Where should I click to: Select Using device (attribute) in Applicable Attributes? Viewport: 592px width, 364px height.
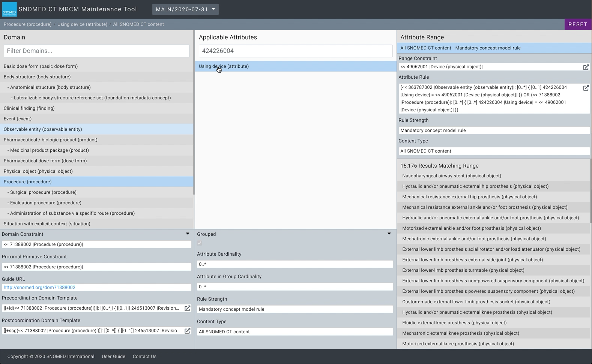(296, 66)
